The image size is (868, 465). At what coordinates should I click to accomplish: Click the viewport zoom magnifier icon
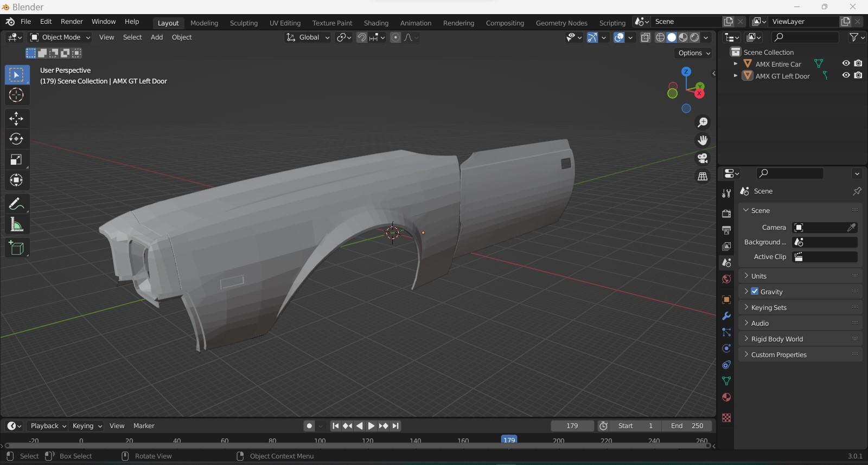703,122
